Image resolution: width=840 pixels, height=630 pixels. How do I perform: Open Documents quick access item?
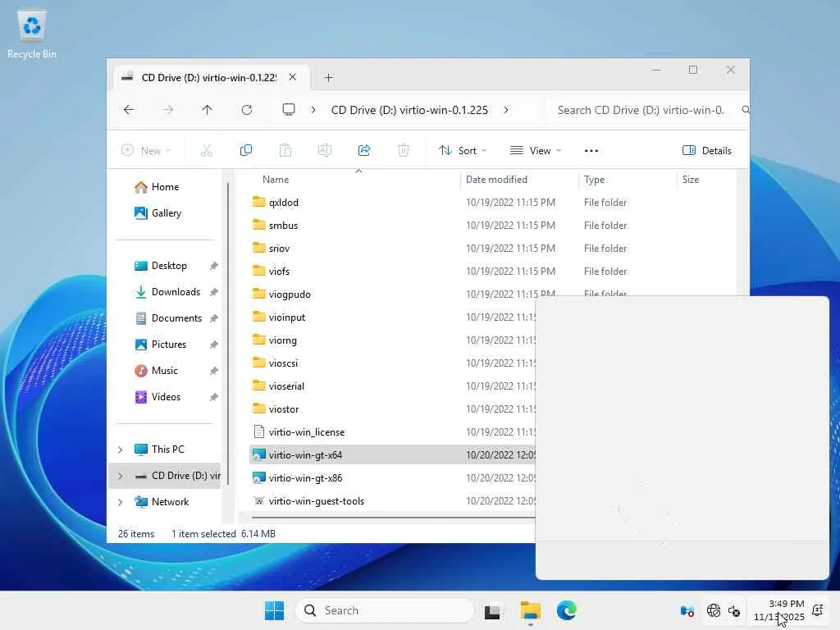[x=177, y=318]
